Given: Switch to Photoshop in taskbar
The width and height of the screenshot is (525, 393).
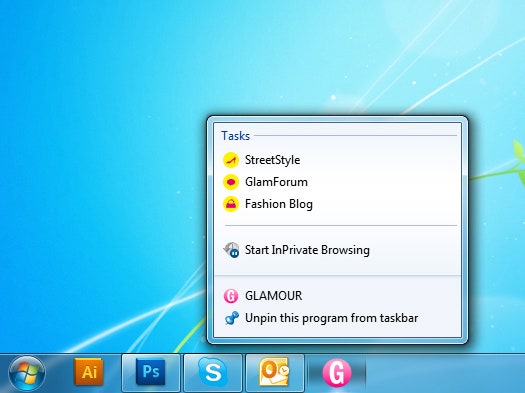Looking at the screenshot, I should point(151,373).
